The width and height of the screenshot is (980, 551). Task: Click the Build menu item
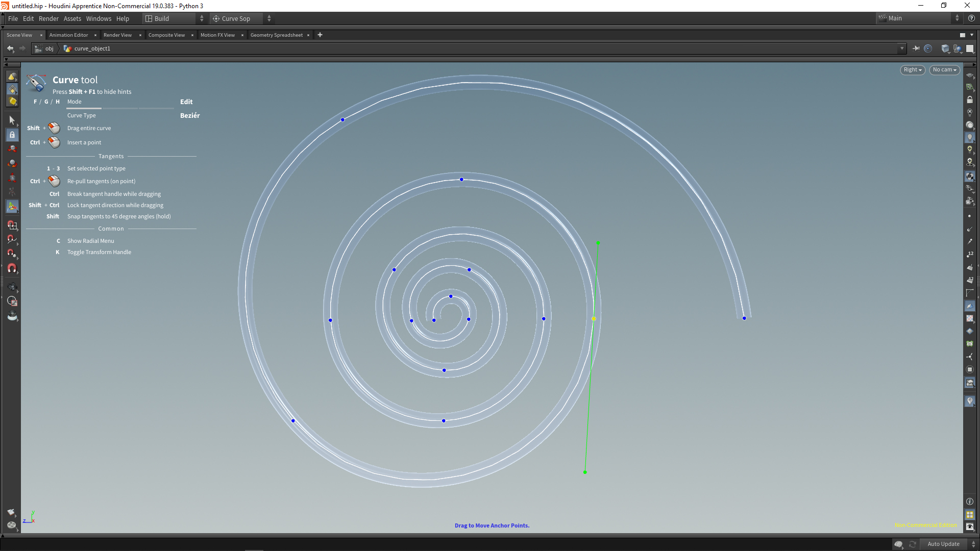point(161,18)
